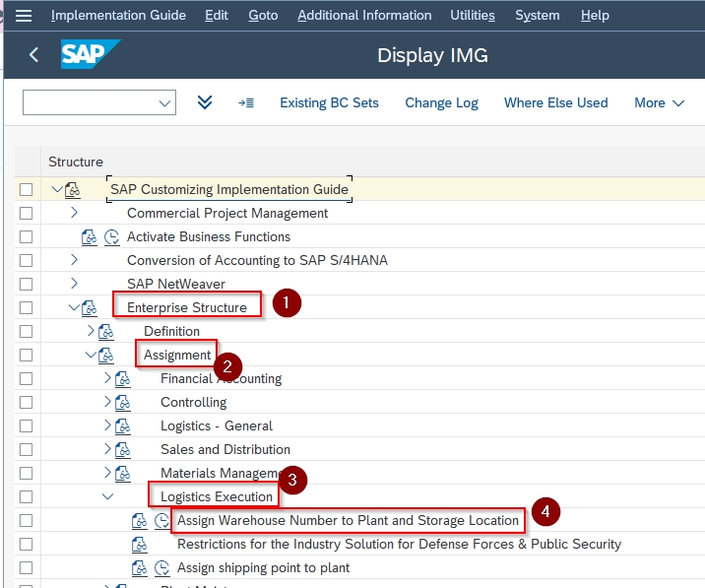Open the Additional Information menu

(364, 16)
